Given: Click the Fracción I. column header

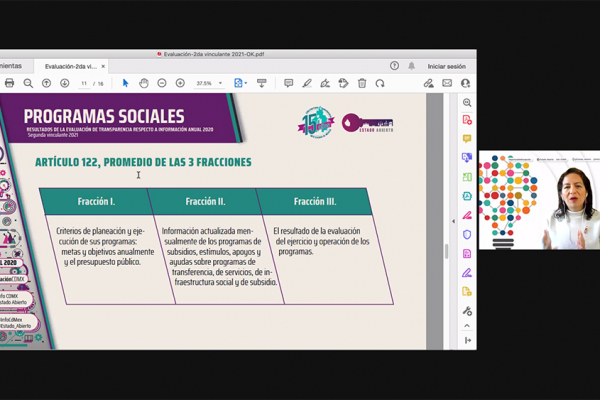Looking at the screenshot, I should pos(96,201).
